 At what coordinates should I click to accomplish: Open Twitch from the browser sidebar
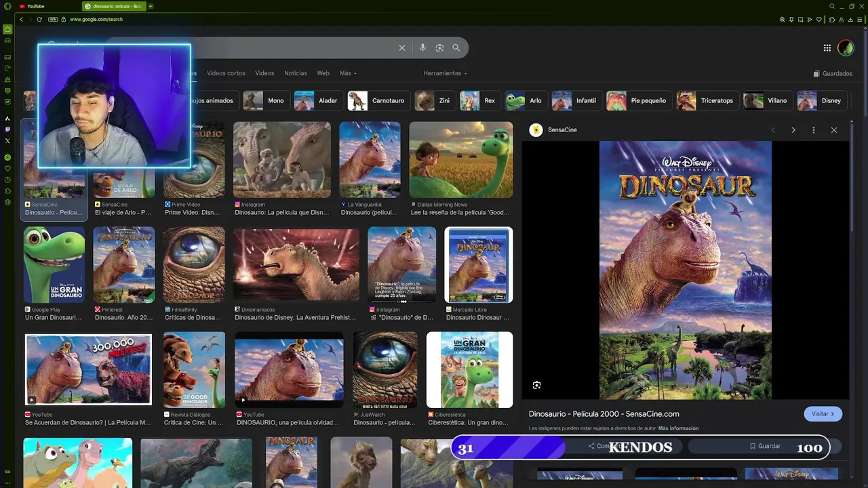click(x=7, y=129)
